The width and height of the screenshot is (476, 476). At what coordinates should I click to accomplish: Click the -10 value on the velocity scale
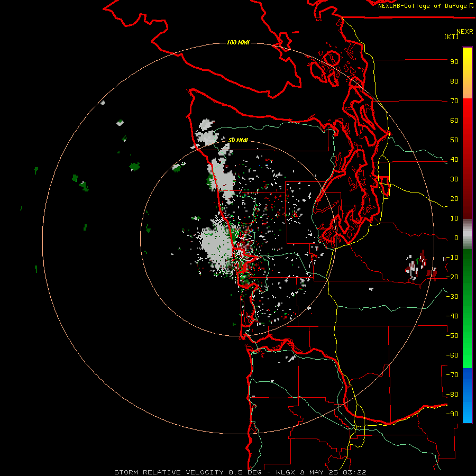452,258
